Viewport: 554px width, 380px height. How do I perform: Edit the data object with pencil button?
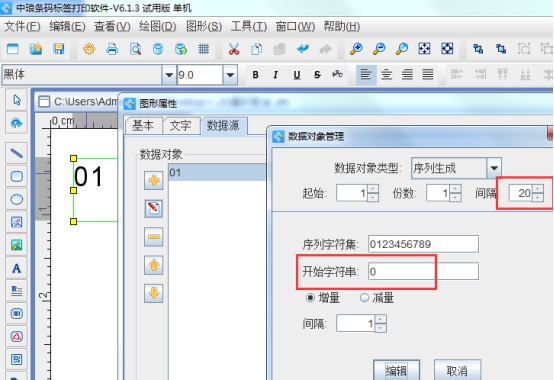coord(154,208)
